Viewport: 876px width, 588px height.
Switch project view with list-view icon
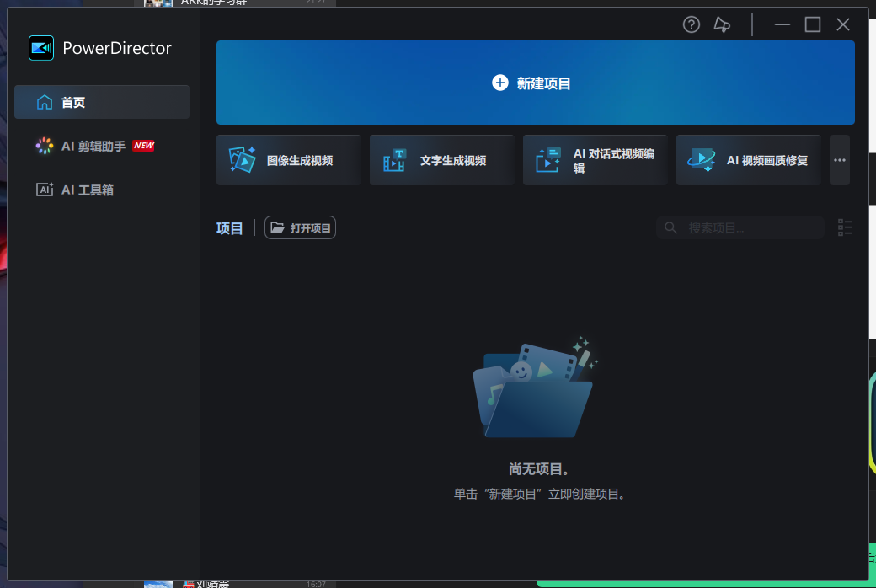pos(845,227)
